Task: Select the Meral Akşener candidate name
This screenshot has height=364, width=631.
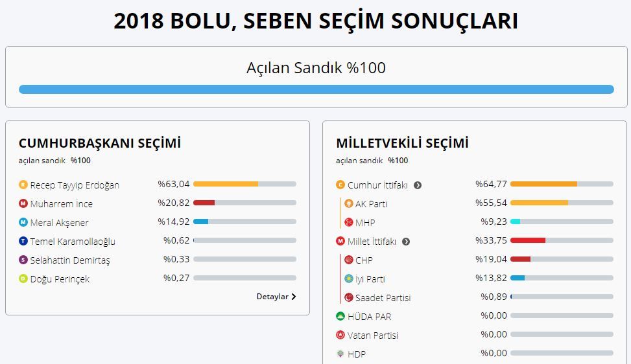Action: click(x=59, y=223)
